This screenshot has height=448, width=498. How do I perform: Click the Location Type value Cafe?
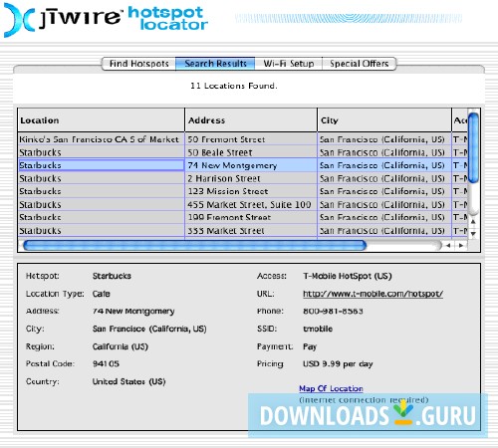(x=102, y=294)
